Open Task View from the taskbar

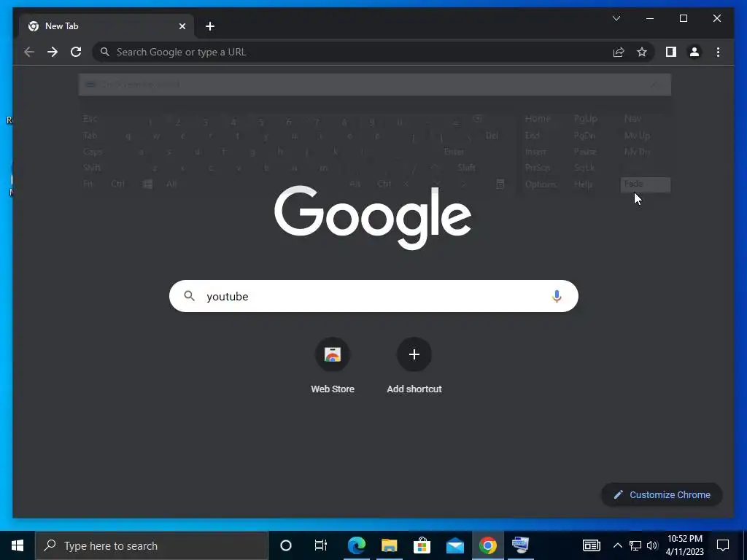click(x=321, y=545)
